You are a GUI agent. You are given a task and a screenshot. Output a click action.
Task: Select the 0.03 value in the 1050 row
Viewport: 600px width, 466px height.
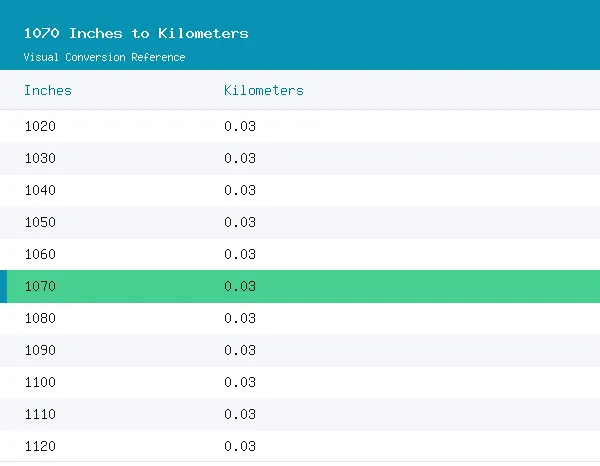240,222
